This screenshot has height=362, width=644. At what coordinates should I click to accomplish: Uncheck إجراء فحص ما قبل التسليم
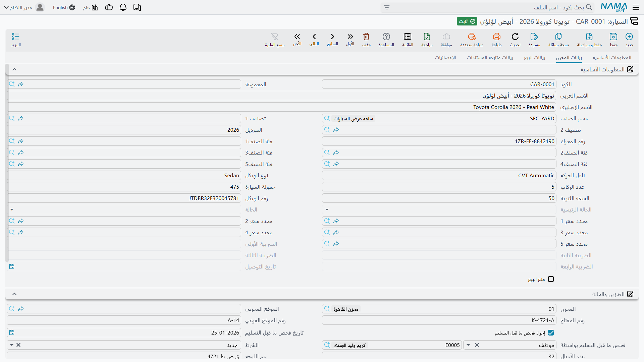click(x=551, y=333)
